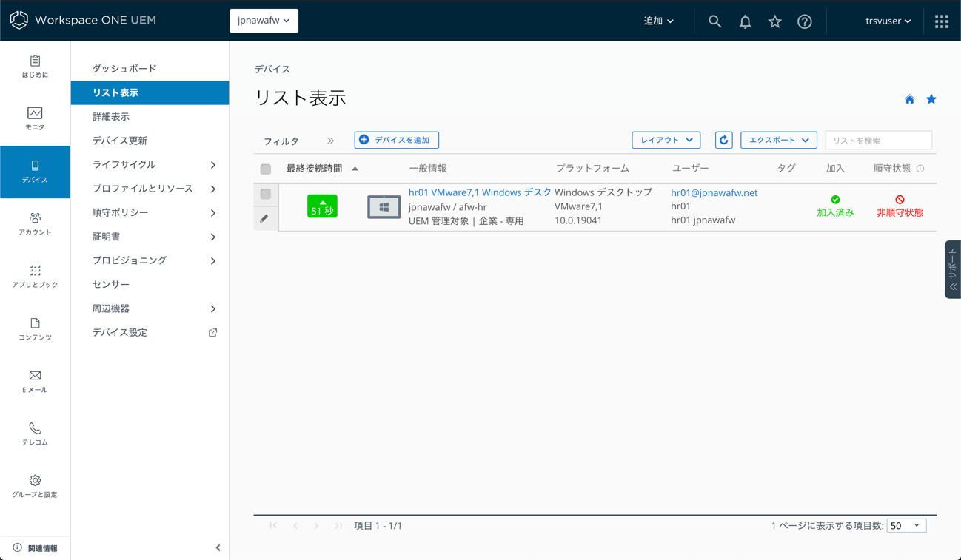Click the プラットフォーム column header
Screen dimensions: 961x560
click(x=592, y=169)
